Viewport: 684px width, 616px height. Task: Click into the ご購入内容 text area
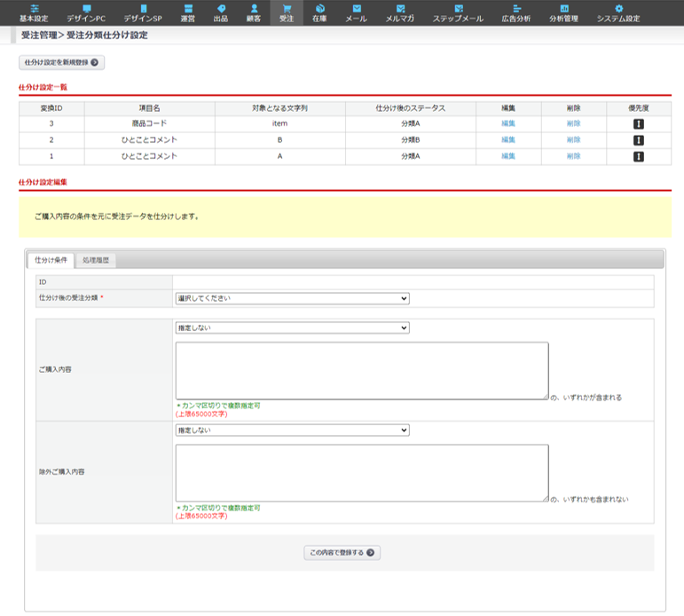pos(362,371)
